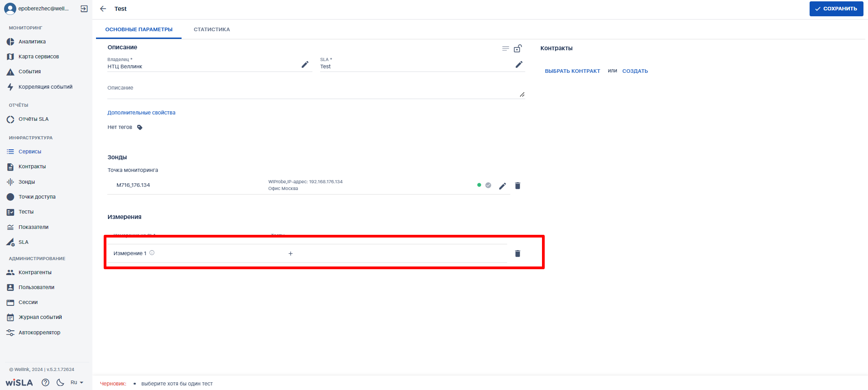Switch to the Статистика tab
This screenshot has width=868, height=390.
(x=211, y=29)
